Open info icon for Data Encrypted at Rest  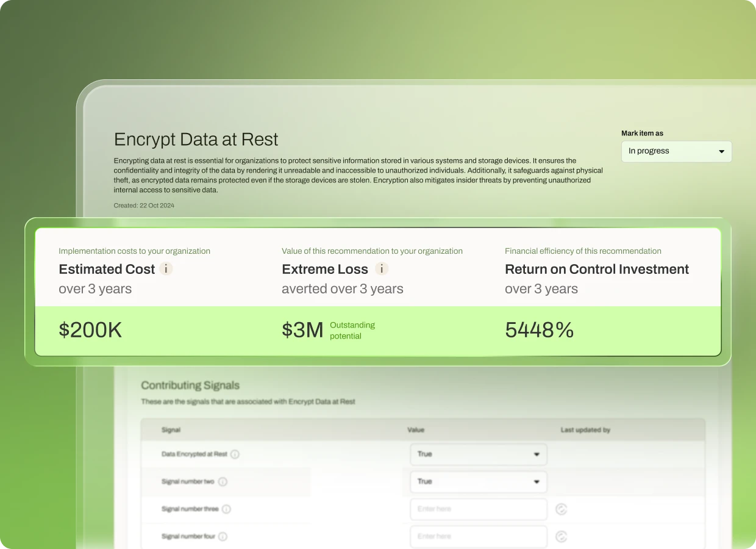(235, 454)
